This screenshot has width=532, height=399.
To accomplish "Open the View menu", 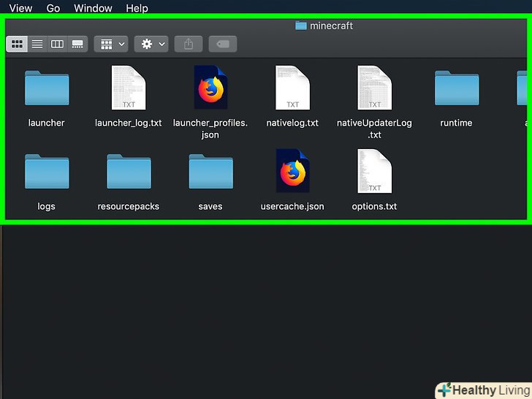I will (20, 8).
